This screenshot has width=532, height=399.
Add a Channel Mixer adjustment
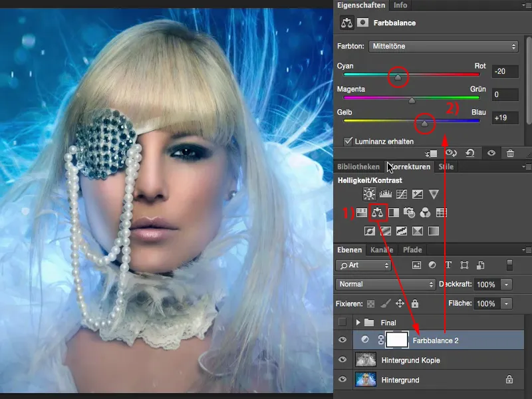(x=425, y=213)
